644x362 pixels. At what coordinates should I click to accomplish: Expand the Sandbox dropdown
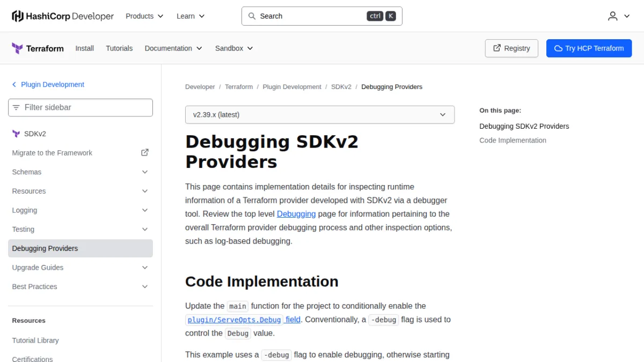point(234,48)
